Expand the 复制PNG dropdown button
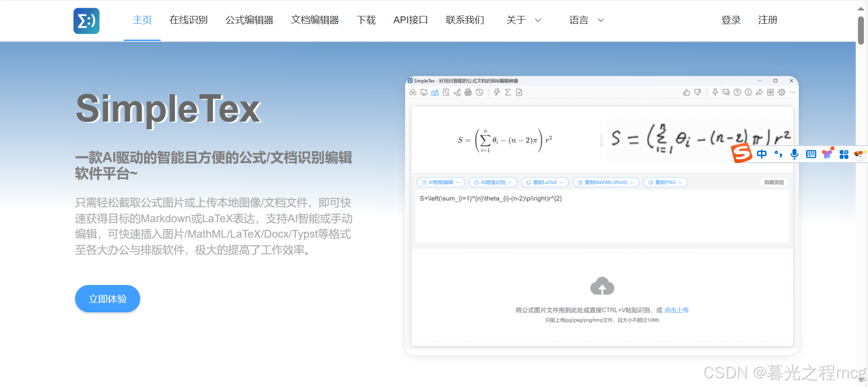 [665, 182]
